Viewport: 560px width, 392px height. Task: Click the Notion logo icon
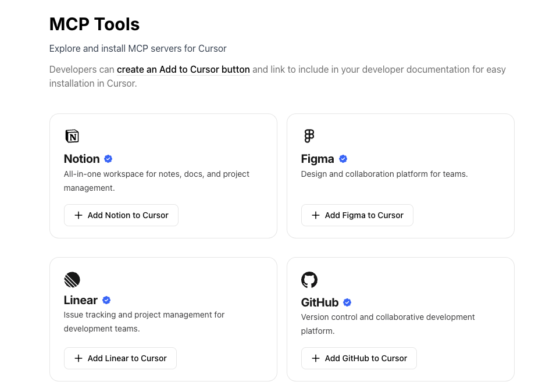(72, 136)
